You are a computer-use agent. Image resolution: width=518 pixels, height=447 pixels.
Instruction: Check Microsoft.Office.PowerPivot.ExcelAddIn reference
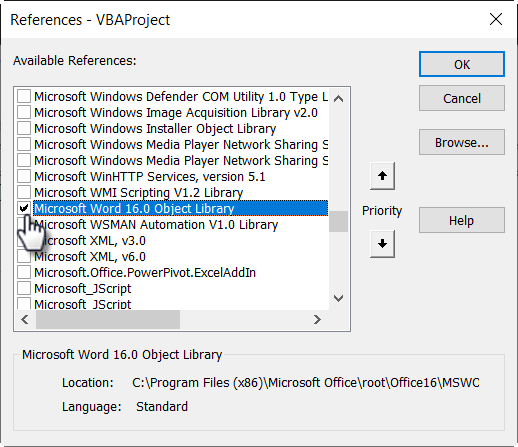point(24,273)
